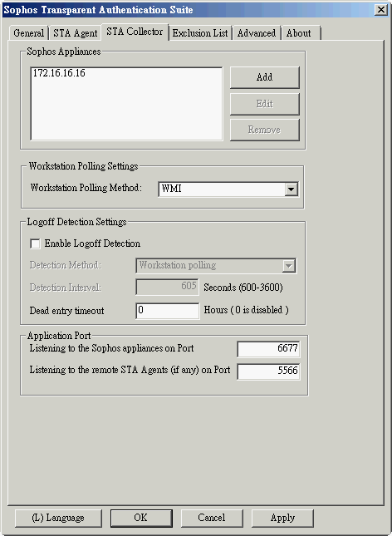
Task: Click the Remove appliance button
Action: coord(265,130)
